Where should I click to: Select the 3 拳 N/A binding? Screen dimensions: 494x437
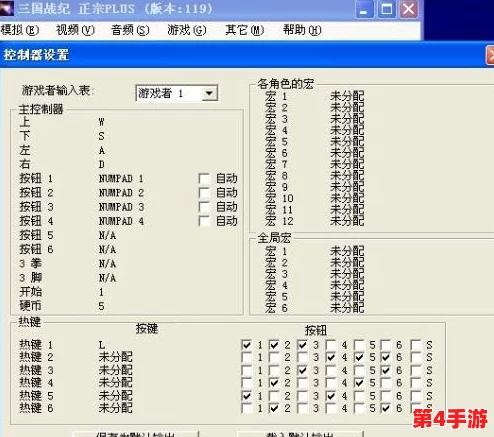[x=107, y=264]
